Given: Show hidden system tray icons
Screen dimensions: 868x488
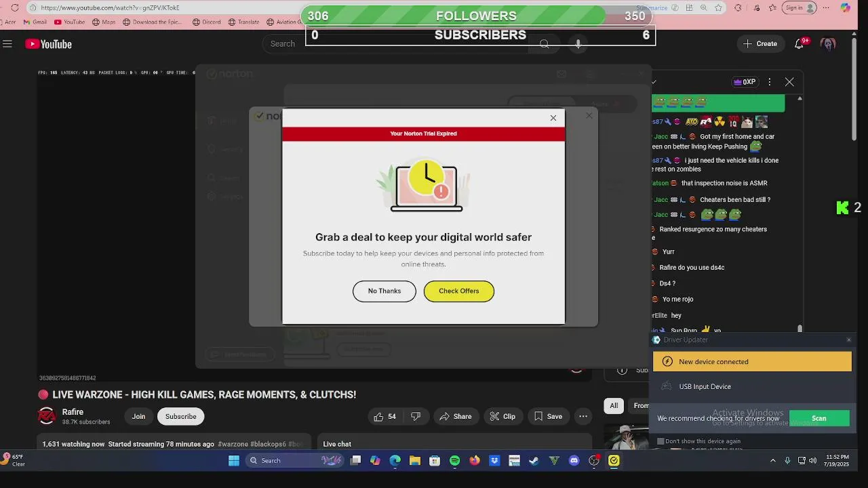Looking at the screenshot, I should [772, 461].
